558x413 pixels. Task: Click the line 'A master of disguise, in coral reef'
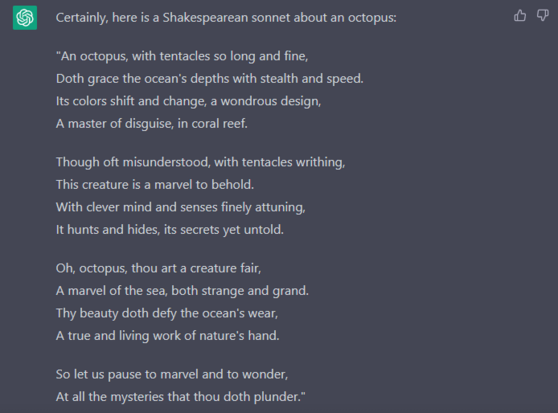[152, 124]
